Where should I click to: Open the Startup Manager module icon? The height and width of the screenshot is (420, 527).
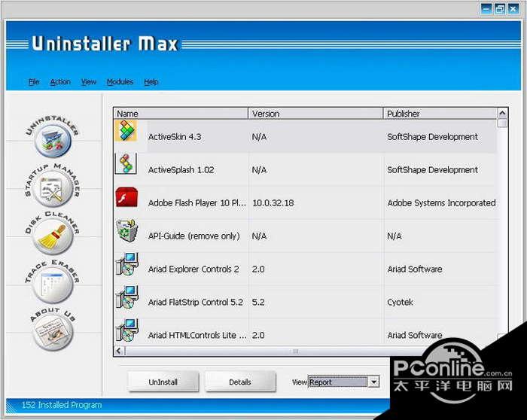[53, 188]
